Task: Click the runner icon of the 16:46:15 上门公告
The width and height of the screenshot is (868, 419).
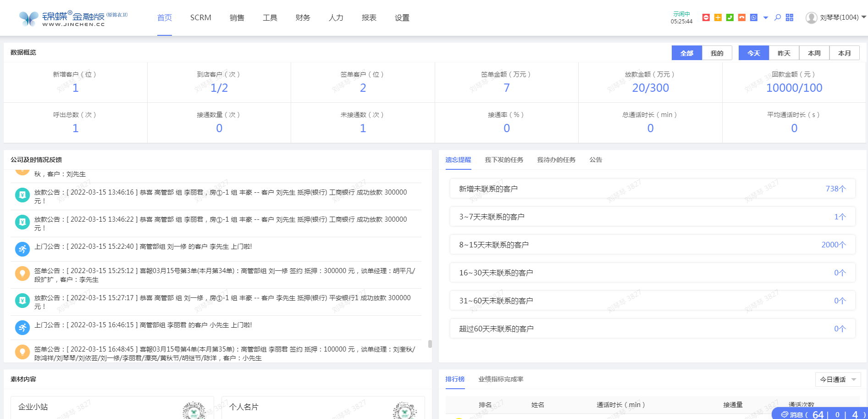Action: [22, 328]
